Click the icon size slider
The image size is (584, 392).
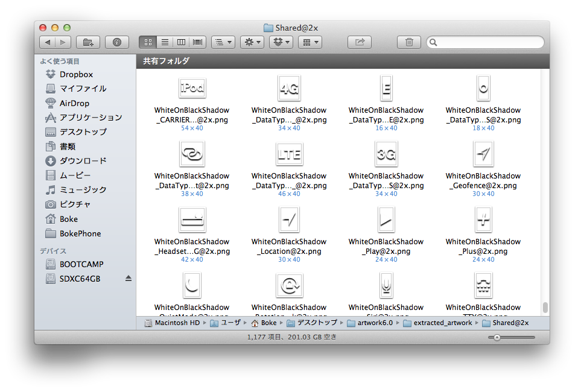tap(512, 338)
